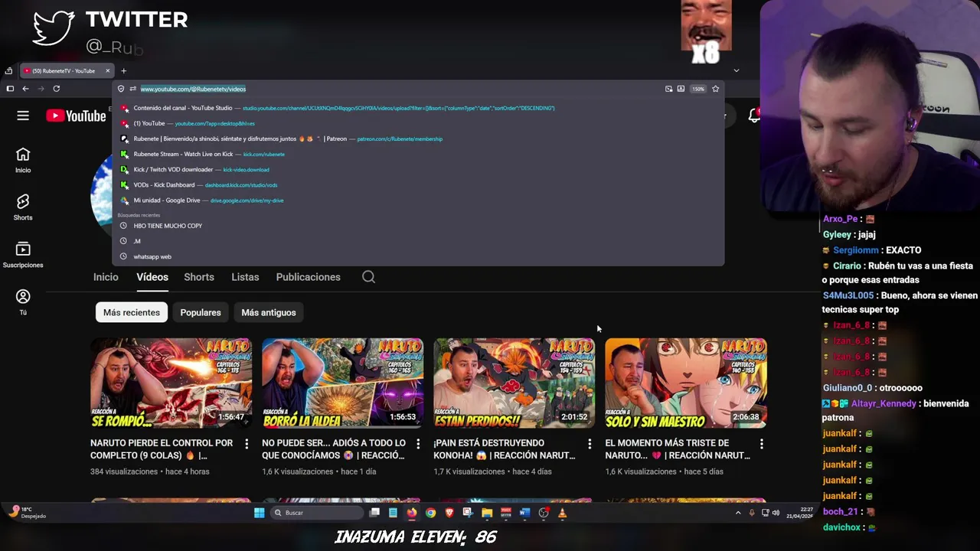
Task: Select the Populares filter chip
Action: (201, 312)
